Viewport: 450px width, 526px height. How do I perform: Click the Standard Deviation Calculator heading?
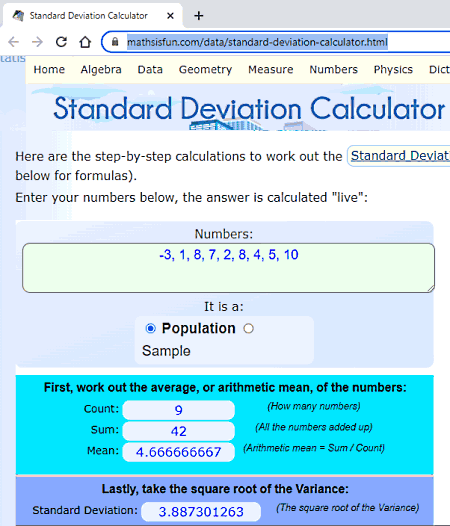[249, 108]
